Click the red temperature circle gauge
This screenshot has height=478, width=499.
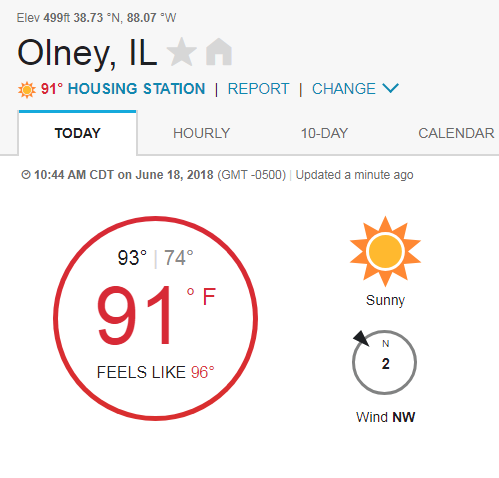point(155,318)
